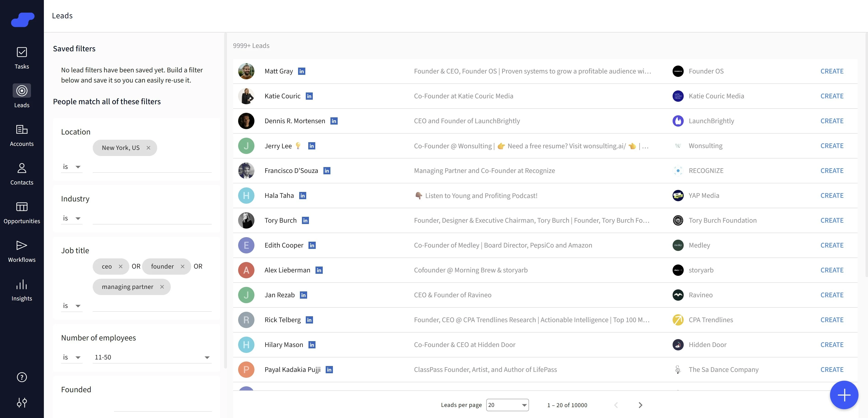Open Dennis R. Mortensen's LinkedIn icon
The image size is (868, 418).
[x=334, y=121]
